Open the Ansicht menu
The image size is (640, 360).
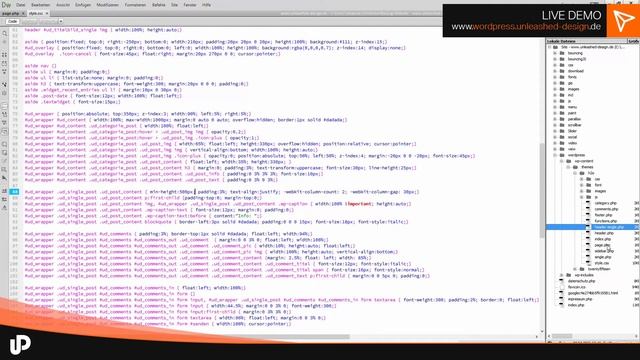pos(63,5)
